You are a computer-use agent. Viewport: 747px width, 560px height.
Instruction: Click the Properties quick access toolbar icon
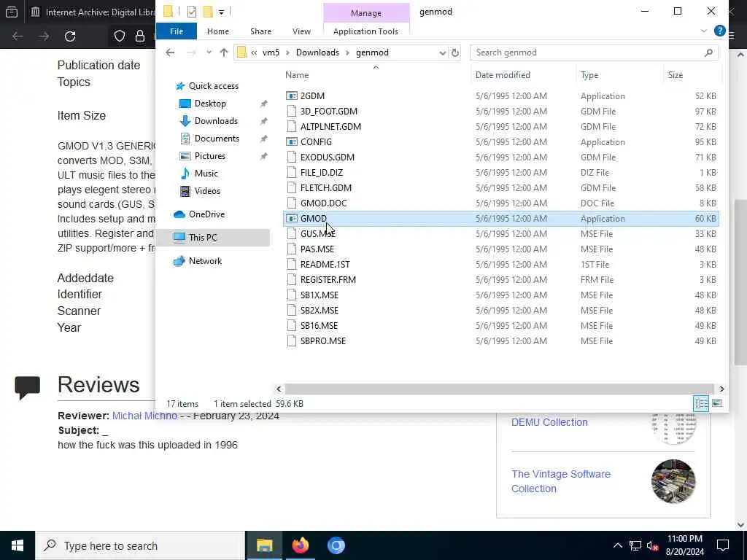(192, 12)
